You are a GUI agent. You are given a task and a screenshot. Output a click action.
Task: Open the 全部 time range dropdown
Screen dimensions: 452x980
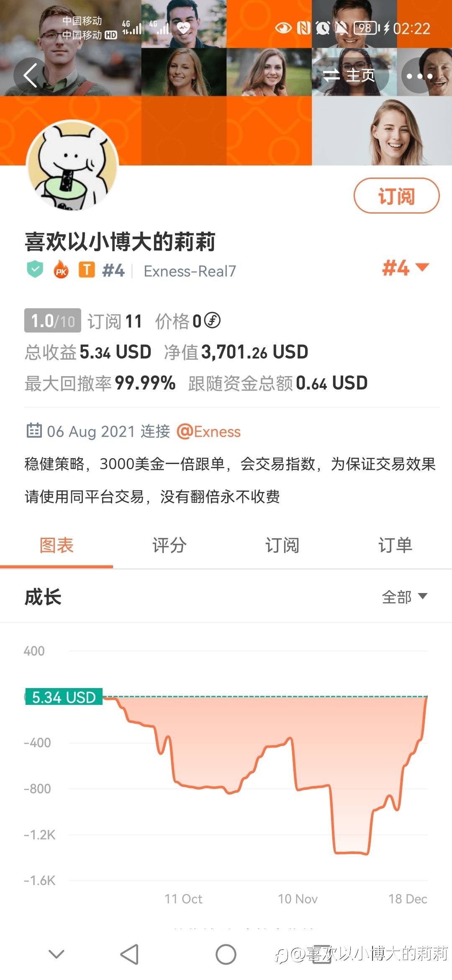pyautogui.click(x=404, y=596)
